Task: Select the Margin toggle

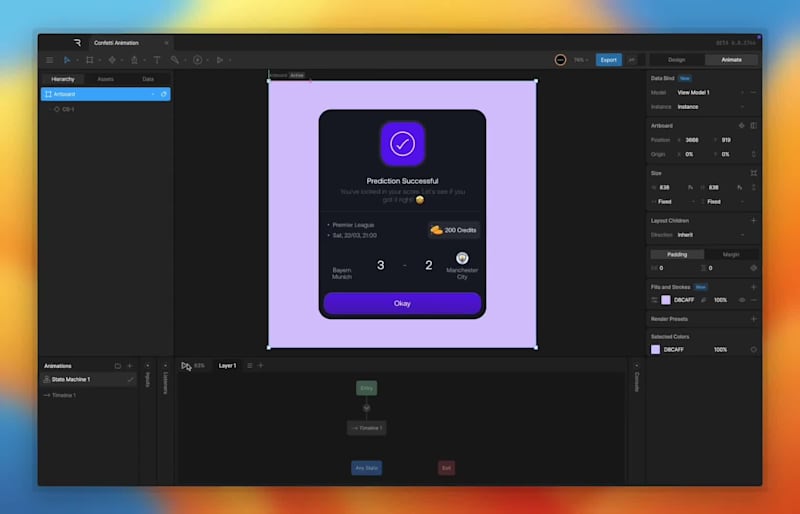Action: tap(731, 254)
